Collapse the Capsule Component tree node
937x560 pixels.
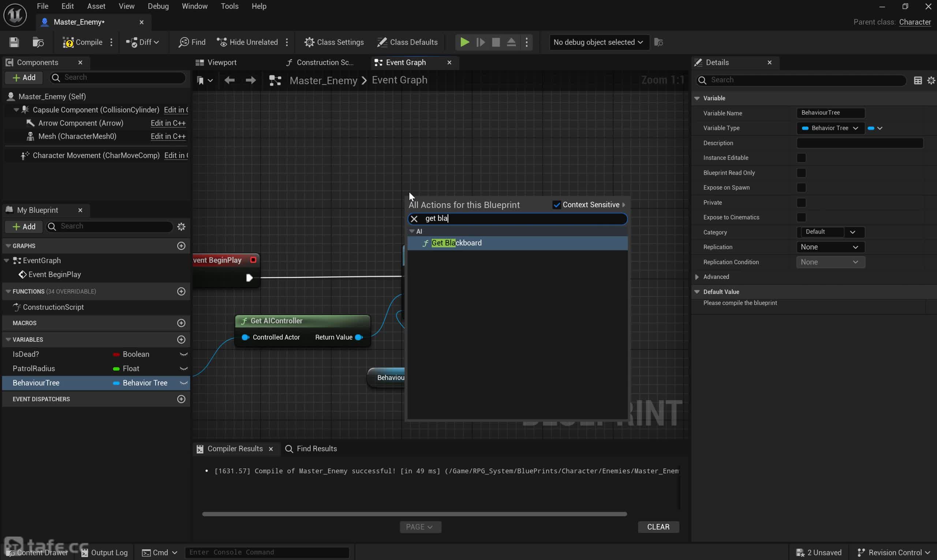click(16, 110)
